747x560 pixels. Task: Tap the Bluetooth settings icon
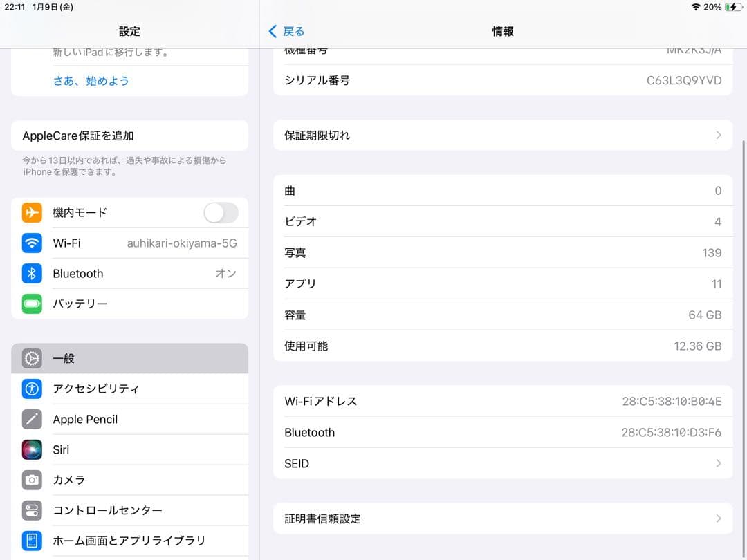[32, 274]
